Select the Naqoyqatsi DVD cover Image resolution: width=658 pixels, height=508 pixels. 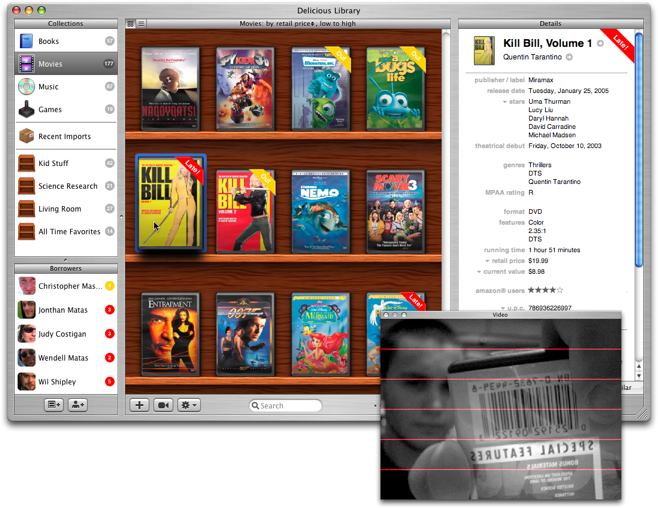pyautogui.click(x=170, y=89)
